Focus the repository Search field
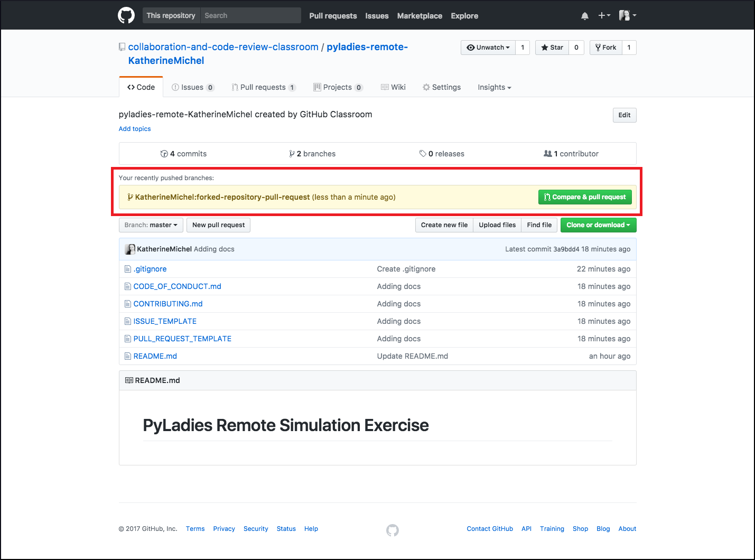The width and height of the screenshot is (755, 560). [251, 15]
